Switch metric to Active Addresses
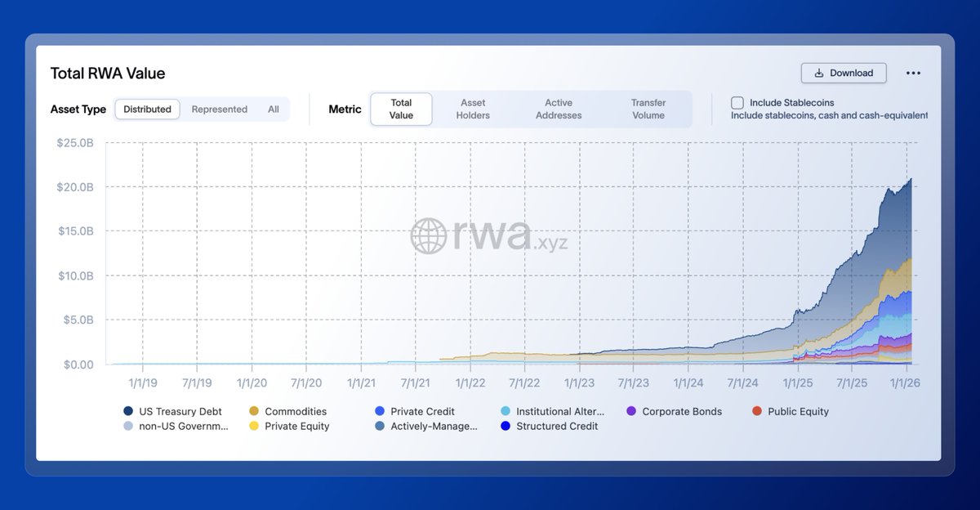980x510 pixels. (x=559, y=110)
